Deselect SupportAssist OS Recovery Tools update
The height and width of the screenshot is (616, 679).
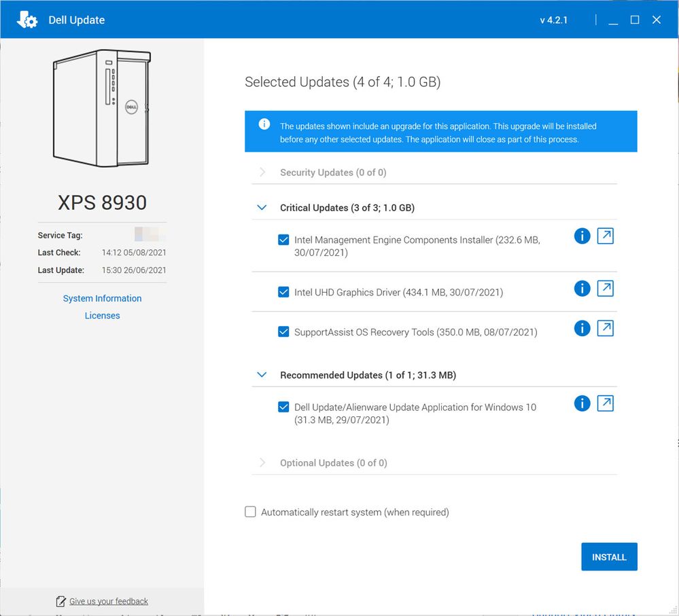click(283, 332)
